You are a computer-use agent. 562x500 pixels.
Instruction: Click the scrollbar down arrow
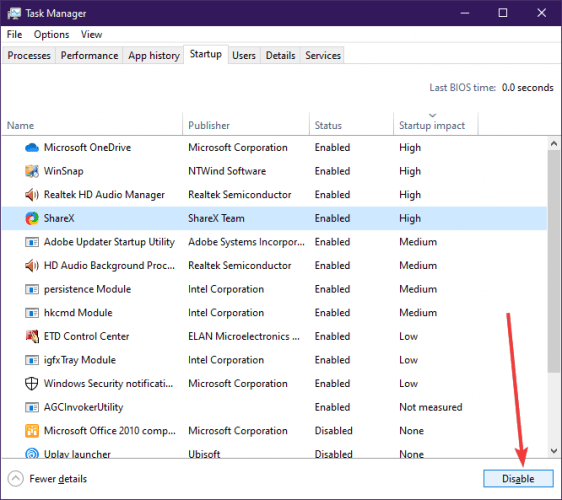pos(554,451)
